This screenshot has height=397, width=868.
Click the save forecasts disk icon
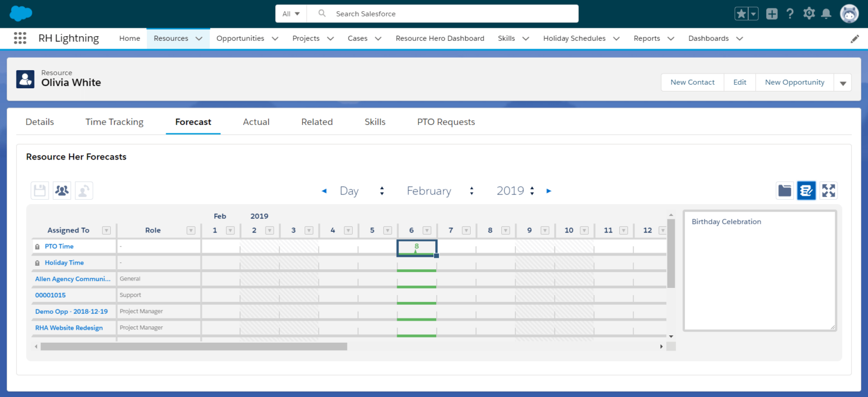[39, 191]
